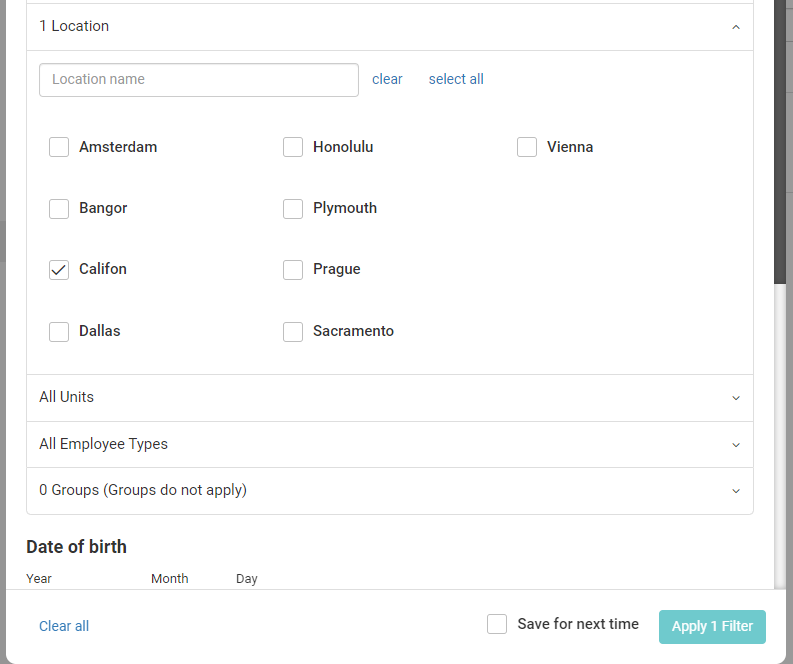Enable the Plymouth location checkbox
Viewport: 793px width, 664px height.
[293, 209]
